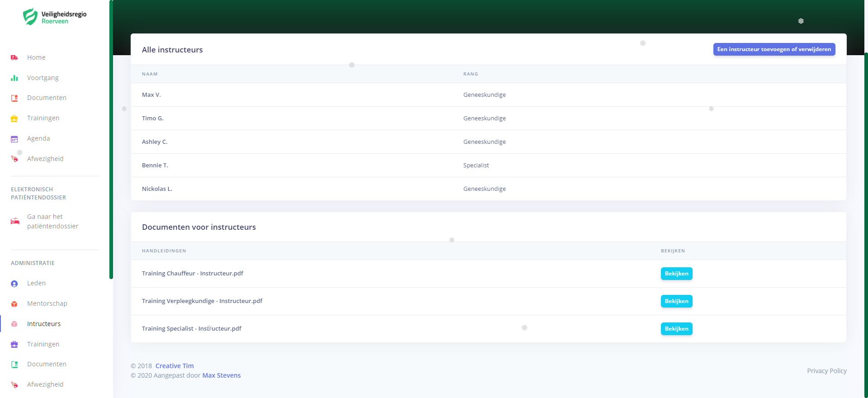Click Bekijken for Training Specialist - Instructeur.pdf
Screen dimensions: 868x398
[676, 329]
